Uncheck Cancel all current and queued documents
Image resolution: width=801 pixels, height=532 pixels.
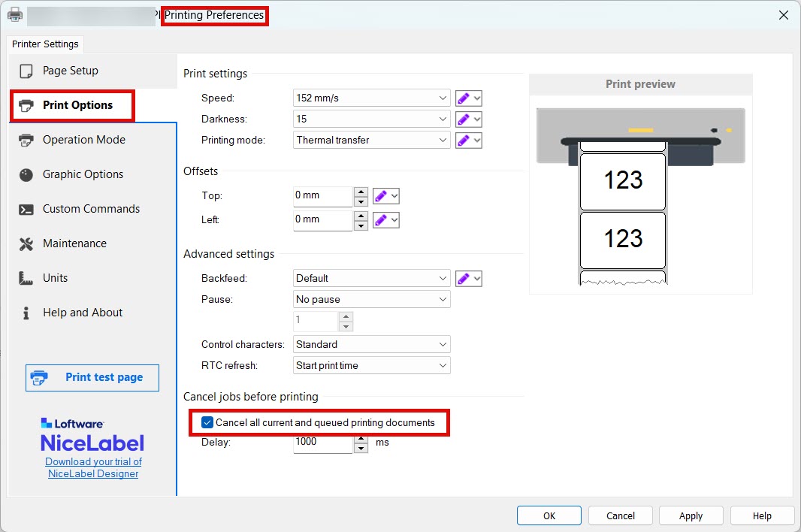click(207, 423)
